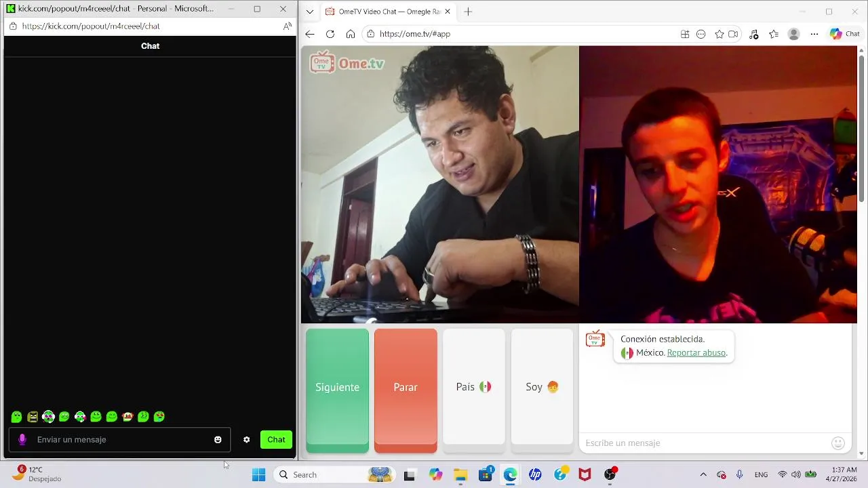Open the Edge profile avatar
This screenshot has width=868, height=488.
(794, 34)
